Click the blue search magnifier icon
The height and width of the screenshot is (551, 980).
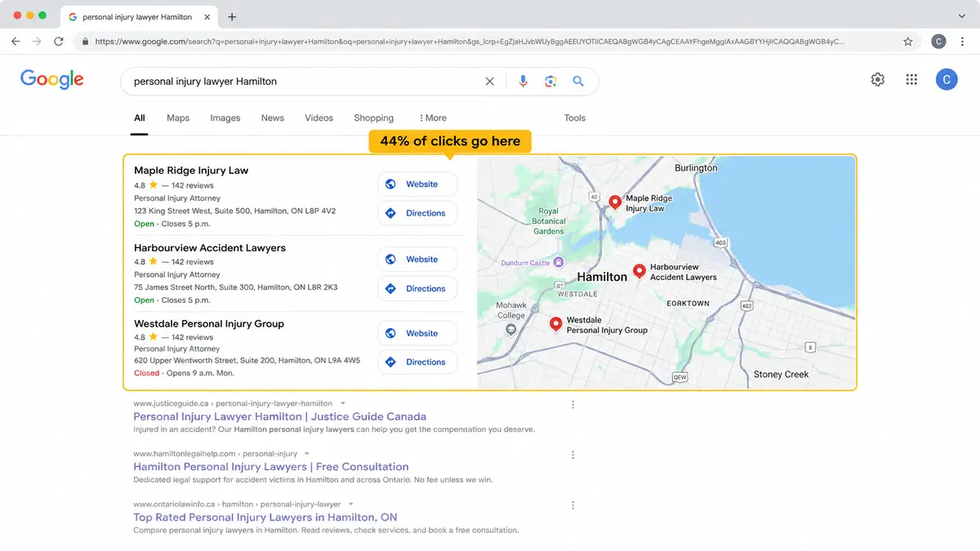coord(578,81)
